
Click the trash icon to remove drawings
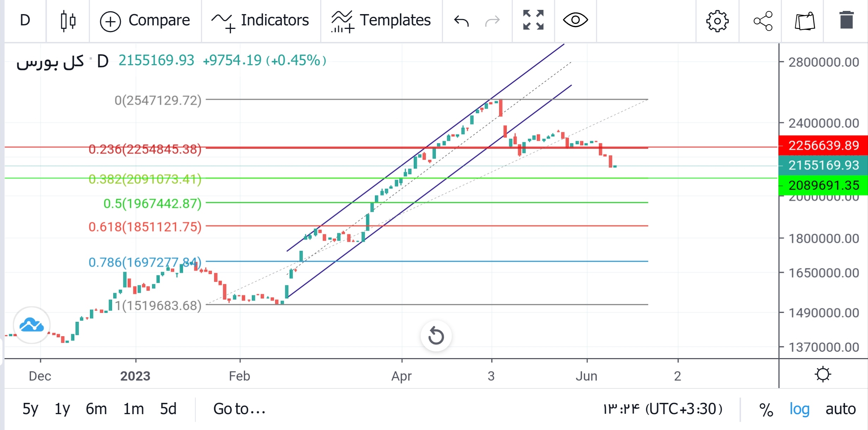click(846, 20)
